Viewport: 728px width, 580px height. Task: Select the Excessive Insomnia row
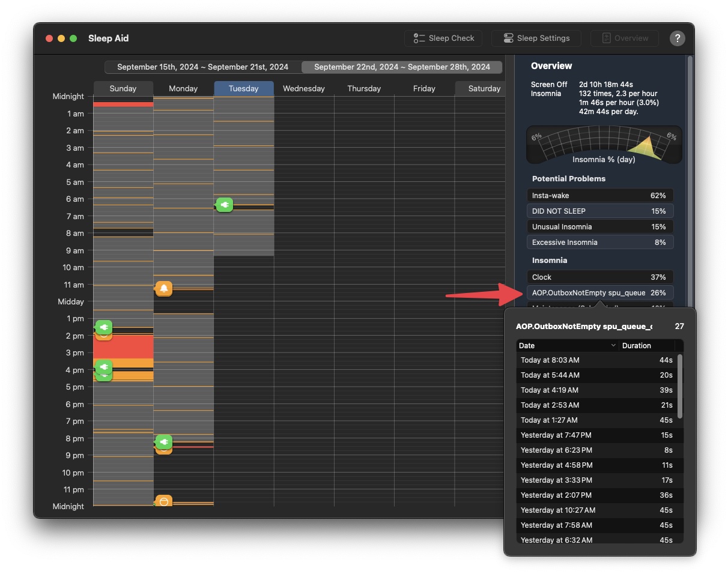point(600,242)
